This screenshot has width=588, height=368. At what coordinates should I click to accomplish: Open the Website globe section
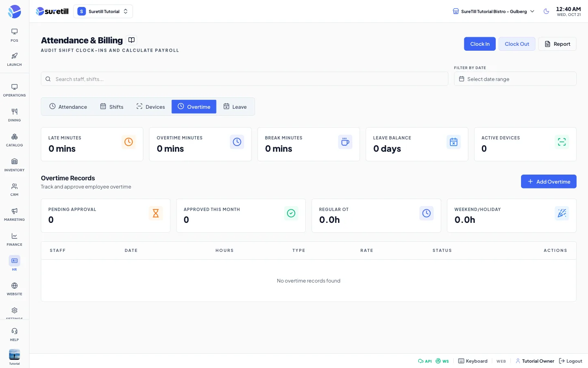tap(14, 289)
